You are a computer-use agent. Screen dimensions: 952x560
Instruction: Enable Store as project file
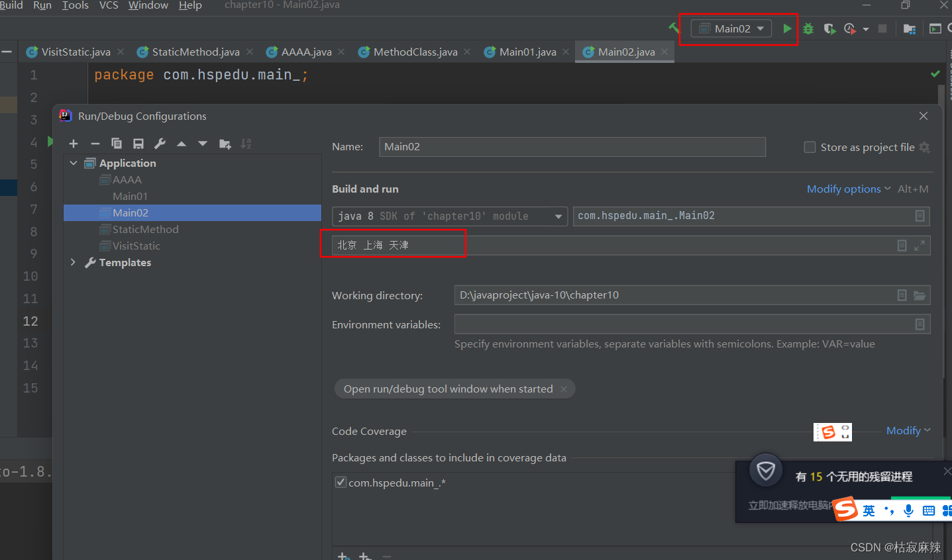[x=810, y=148]
